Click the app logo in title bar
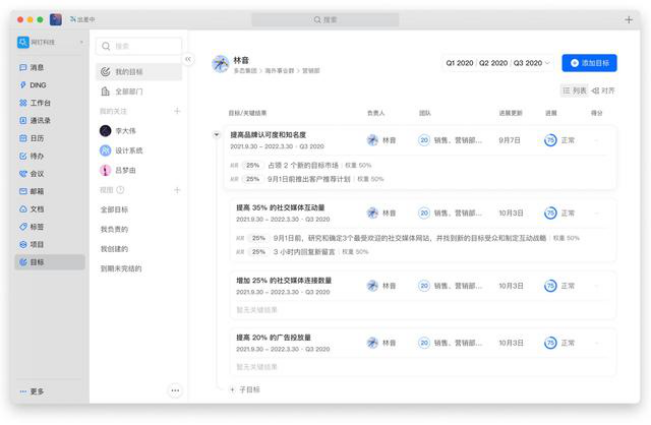The image size is (651, 425). 56,20
